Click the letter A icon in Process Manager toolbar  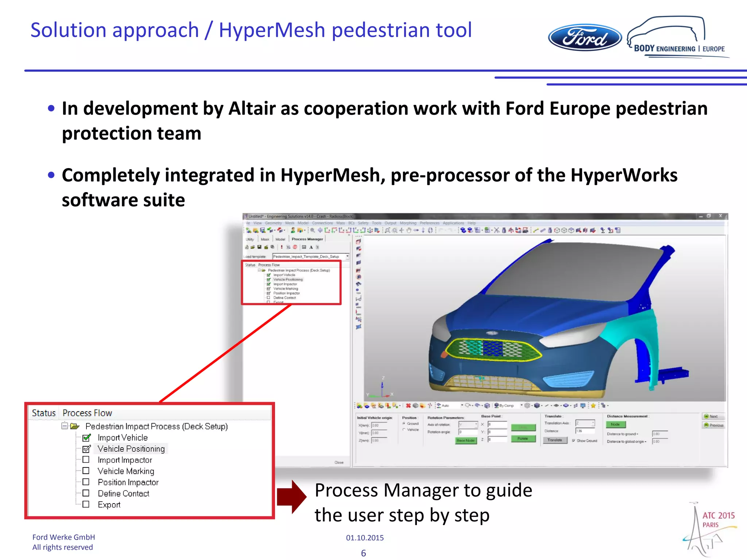[311, 247]
